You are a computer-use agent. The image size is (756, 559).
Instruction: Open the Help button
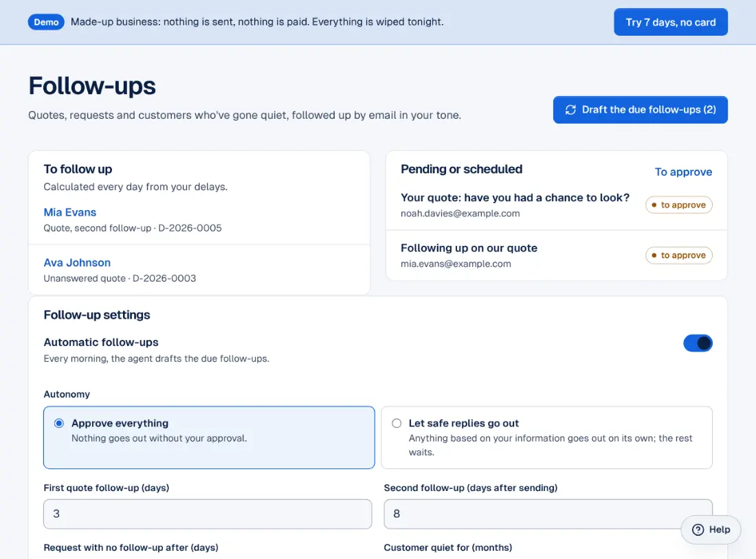point(711,529)
